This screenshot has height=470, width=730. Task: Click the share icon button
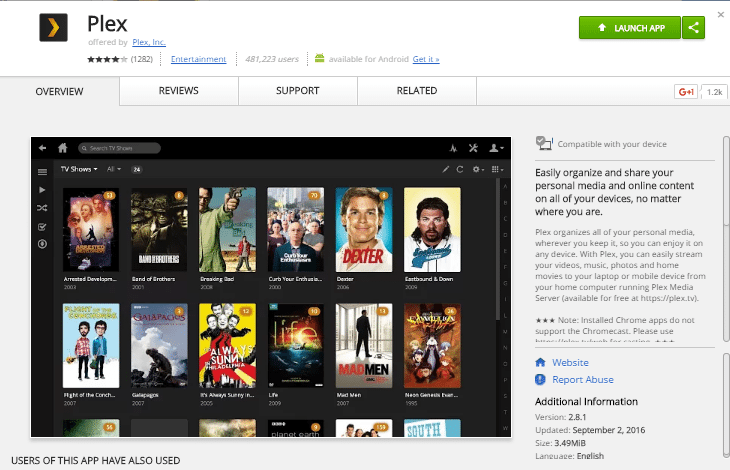coord(693,27)
